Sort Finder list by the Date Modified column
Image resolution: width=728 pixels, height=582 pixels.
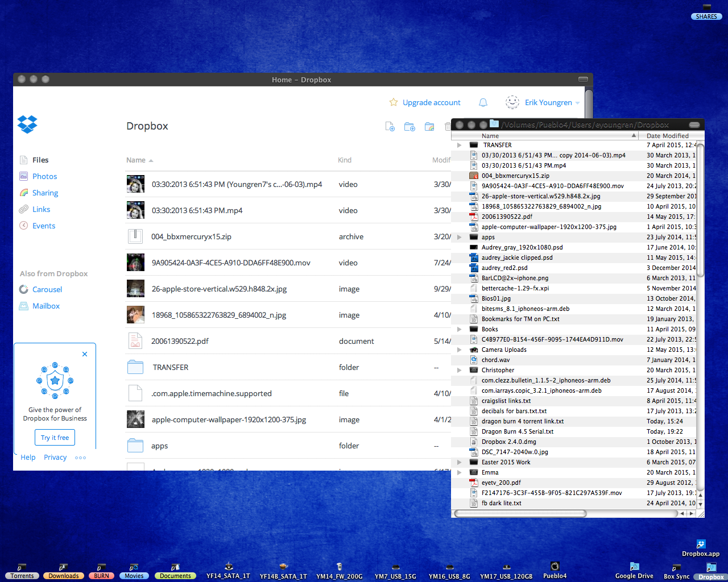coord(667,136)
